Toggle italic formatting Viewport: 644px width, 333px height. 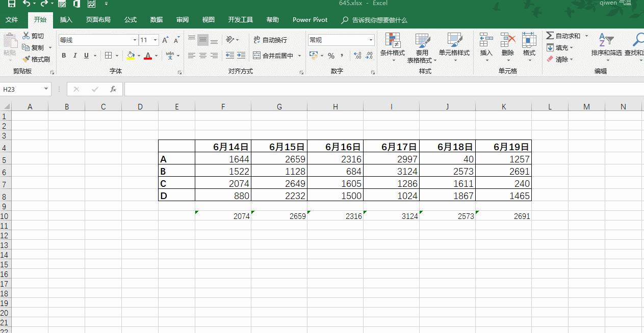(x=75, y=55)
